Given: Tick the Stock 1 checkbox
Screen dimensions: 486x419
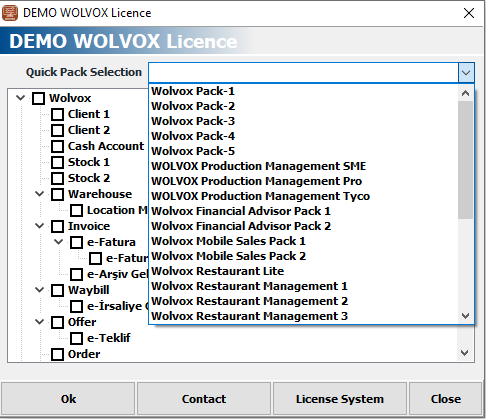Looking at the screenshot, I should 57,162.
